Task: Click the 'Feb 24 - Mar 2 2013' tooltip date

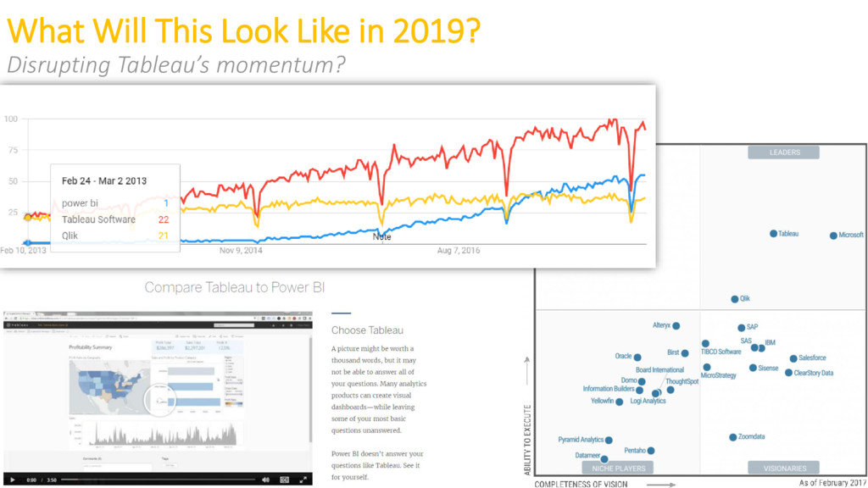Action: coord(104,181)
